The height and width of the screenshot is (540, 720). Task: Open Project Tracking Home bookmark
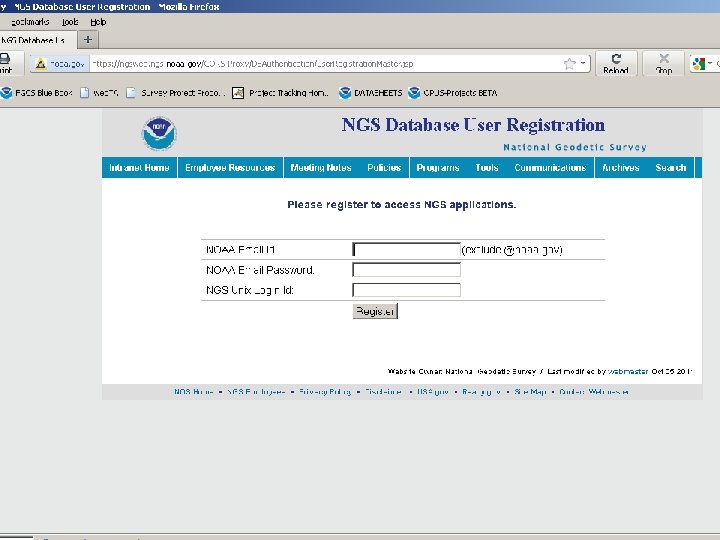pos(281,93)
